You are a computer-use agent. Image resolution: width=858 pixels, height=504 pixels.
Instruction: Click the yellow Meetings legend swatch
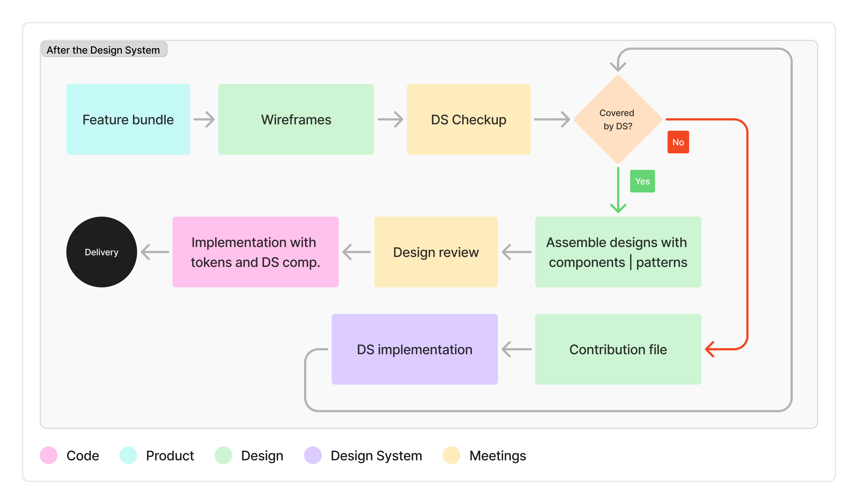451,455
